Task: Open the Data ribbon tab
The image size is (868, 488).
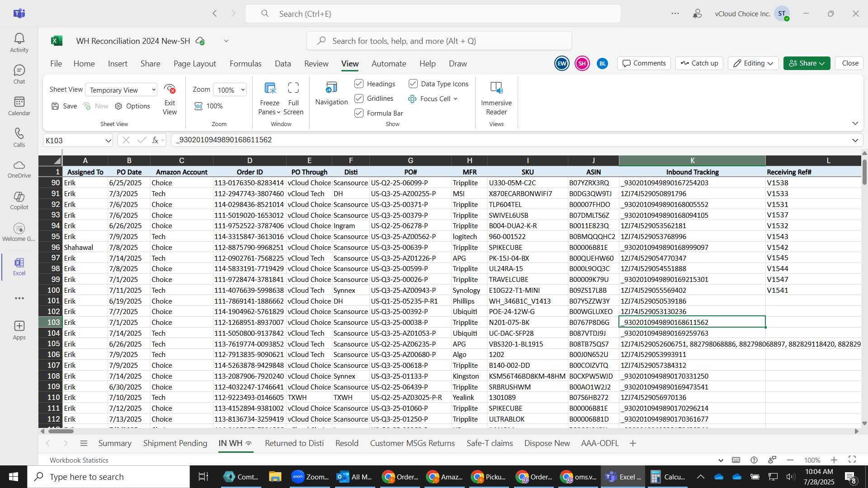Action: pos(283,64)
